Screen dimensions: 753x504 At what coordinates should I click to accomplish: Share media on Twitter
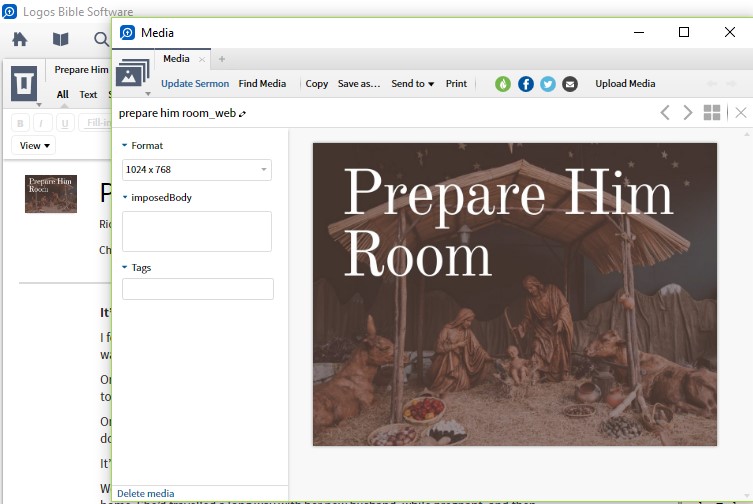pos(548,84)
